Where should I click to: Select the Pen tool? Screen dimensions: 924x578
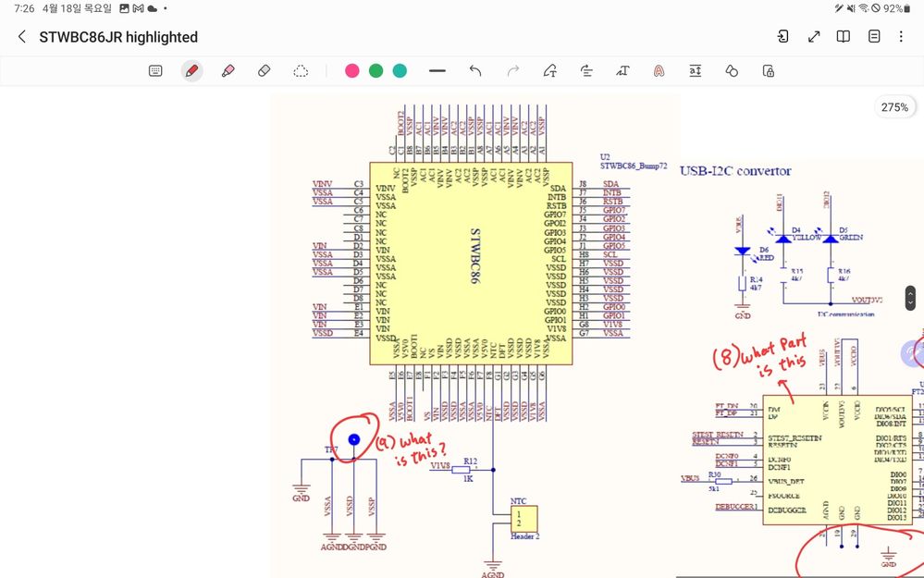click(191, 70)
